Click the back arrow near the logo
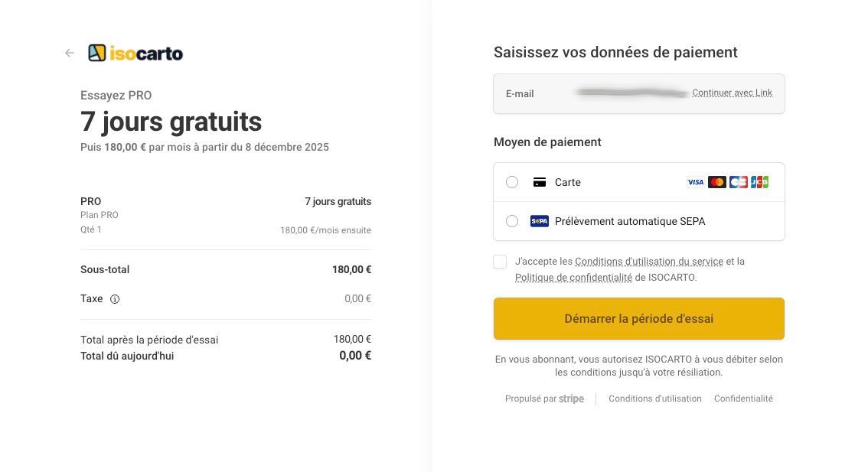 pyautogui.click(x=70, y=52)
